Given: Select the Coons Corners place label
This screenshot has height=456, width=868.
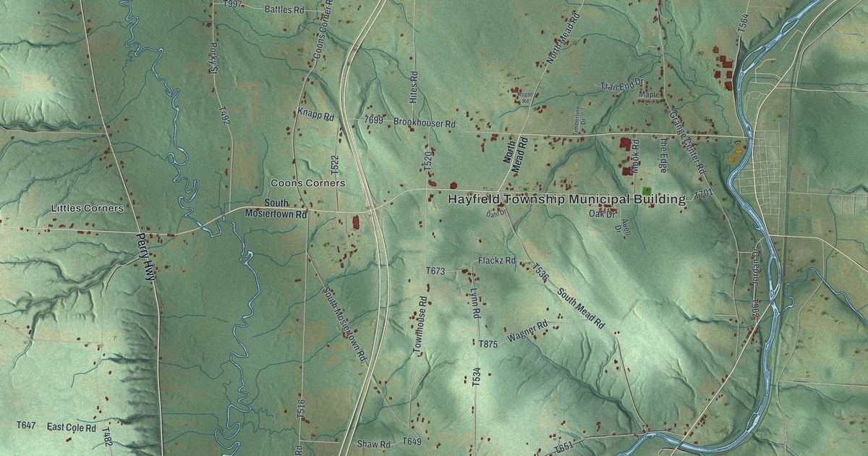Looking at the screenshot, I should [x=307, y=183].
